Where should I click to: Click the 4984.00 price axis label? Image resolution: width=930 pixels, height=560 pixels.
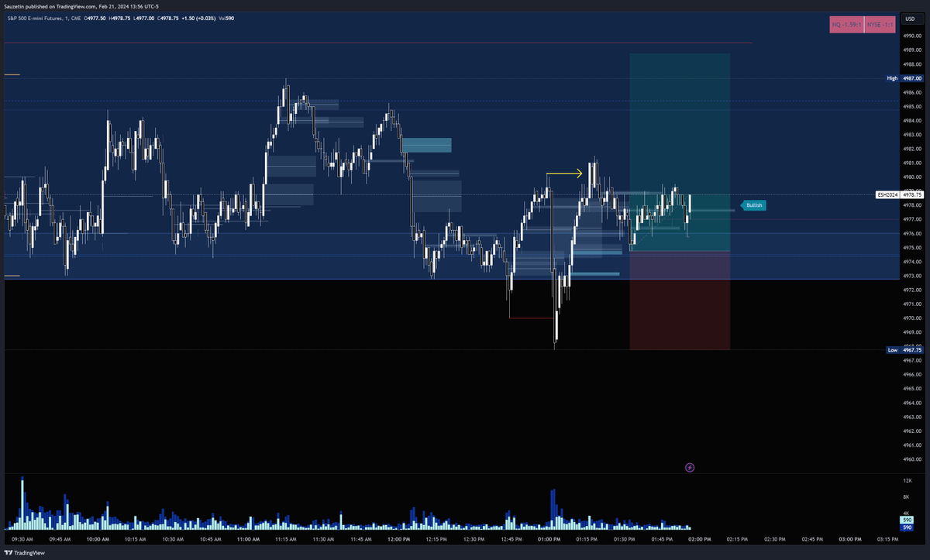pos(912,120)
